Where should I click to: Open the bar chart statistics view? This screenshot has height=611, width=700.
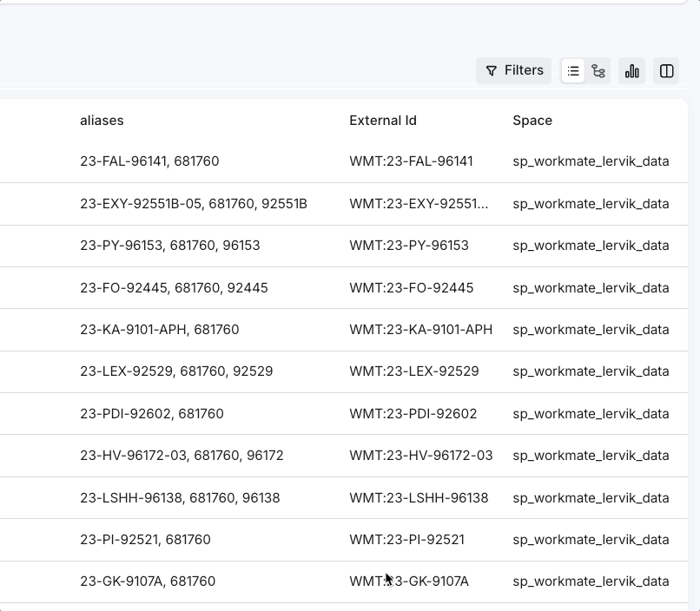632,71
